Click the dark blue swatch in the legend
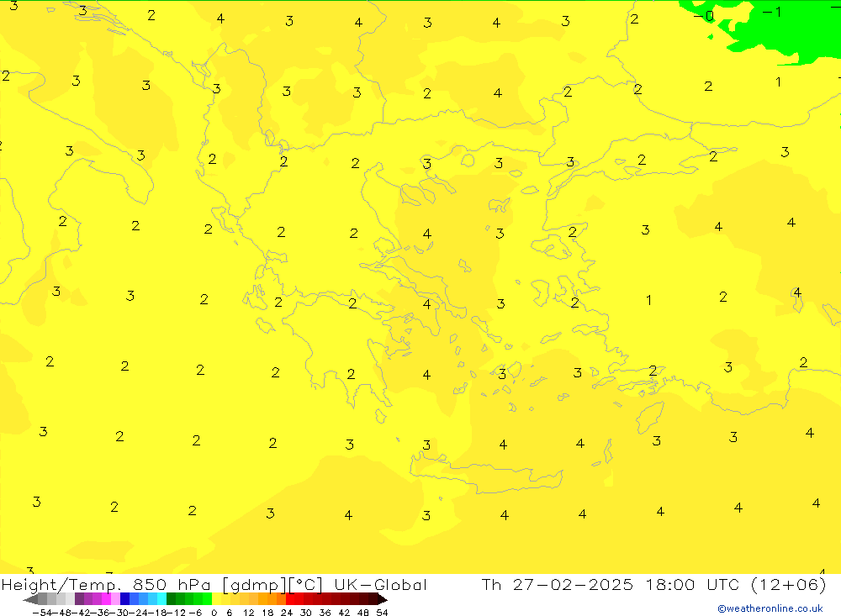This screenshot has width=841, height=616. tap(125, 599)
